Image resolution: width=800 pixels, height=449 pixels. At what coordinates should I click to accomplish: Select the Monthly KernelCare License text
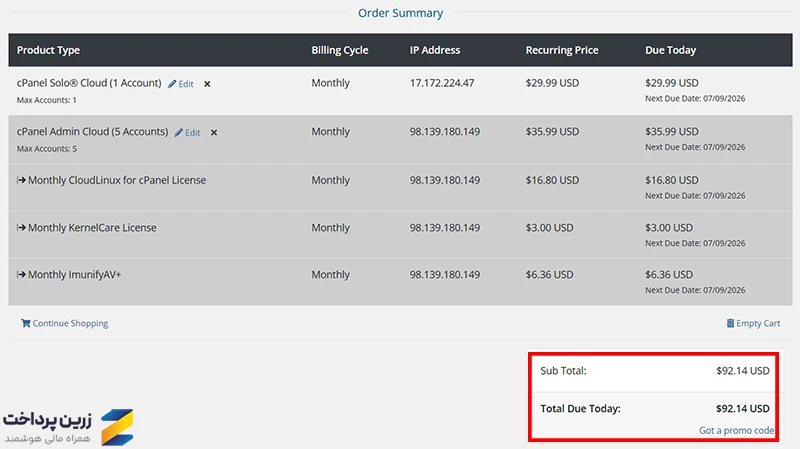click(x=92, y=228)
